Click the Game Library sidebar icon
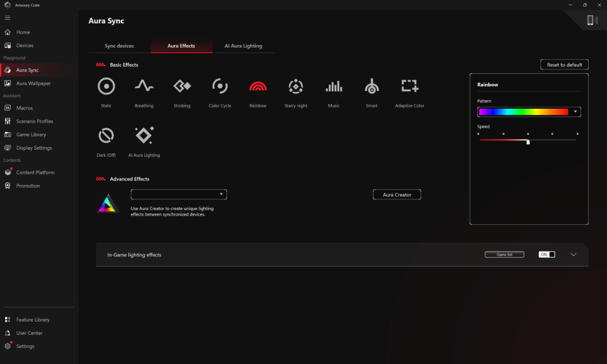The width and height of the screenshot is (607, 364). (8, 134)
